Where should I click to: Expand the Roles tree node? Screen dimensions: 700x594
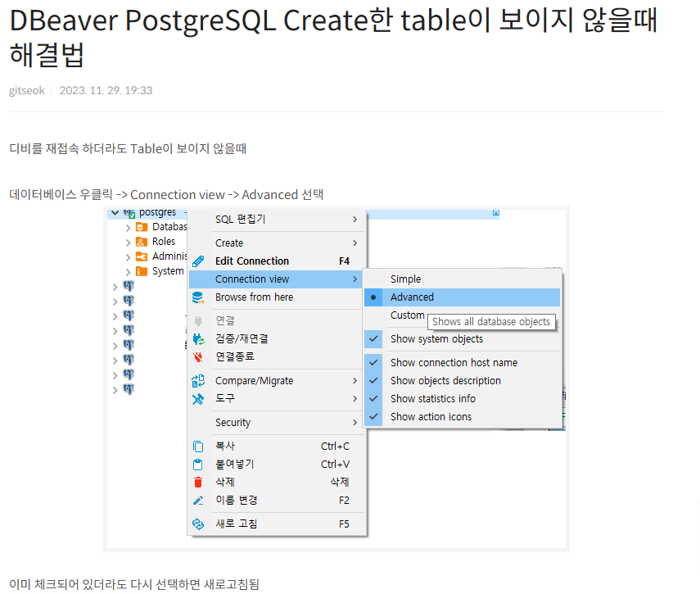tap(128, 243)
